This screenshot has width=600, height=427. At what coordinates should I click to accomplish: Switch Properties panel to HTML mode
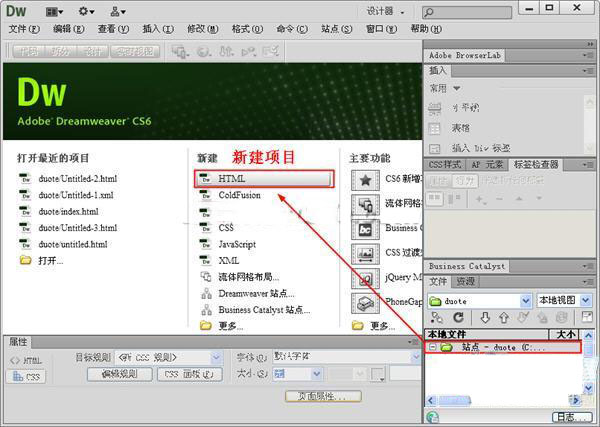(x=26, y=360)
